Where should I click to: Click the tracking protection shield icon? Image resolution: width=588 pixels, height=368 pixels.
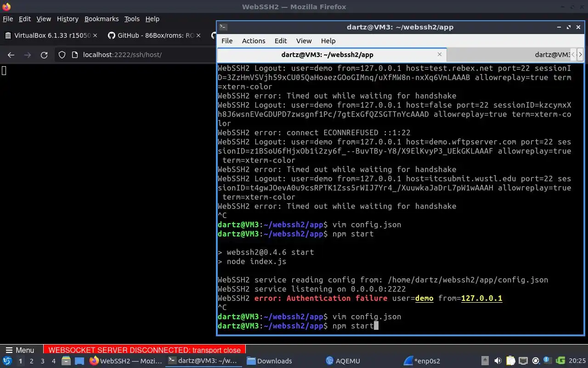[62, 55]
